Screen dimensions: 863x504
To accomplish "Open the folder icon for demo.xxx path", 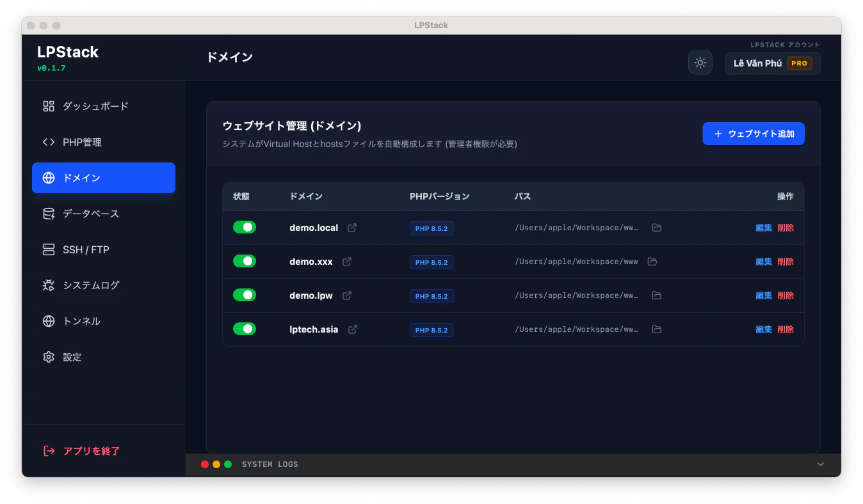I will click(652, 261).
